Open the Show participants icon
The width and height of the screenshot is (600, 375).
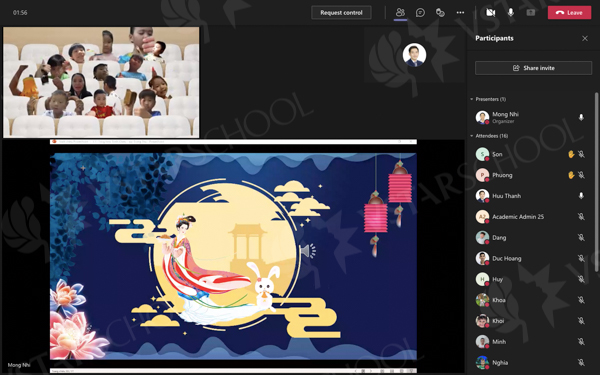pos(400,12)
